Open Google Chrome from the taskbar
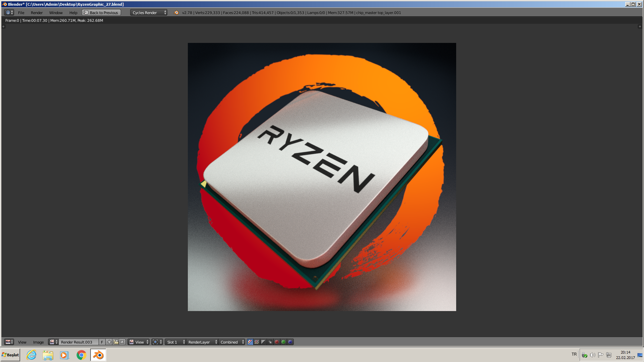 tap(81, 355)
